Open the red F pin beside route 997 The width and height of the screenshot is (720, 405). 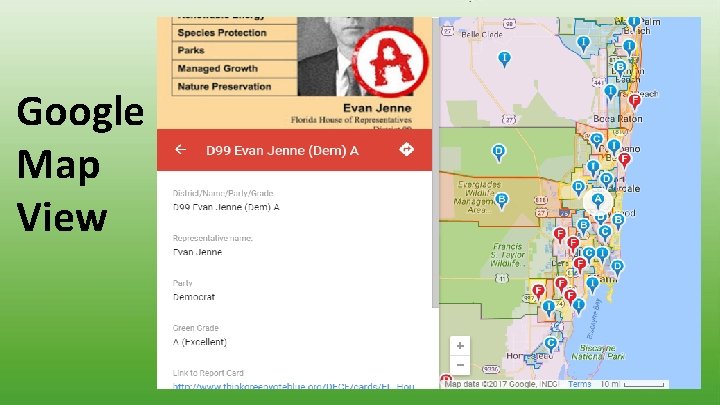click(x=538, y=292)
